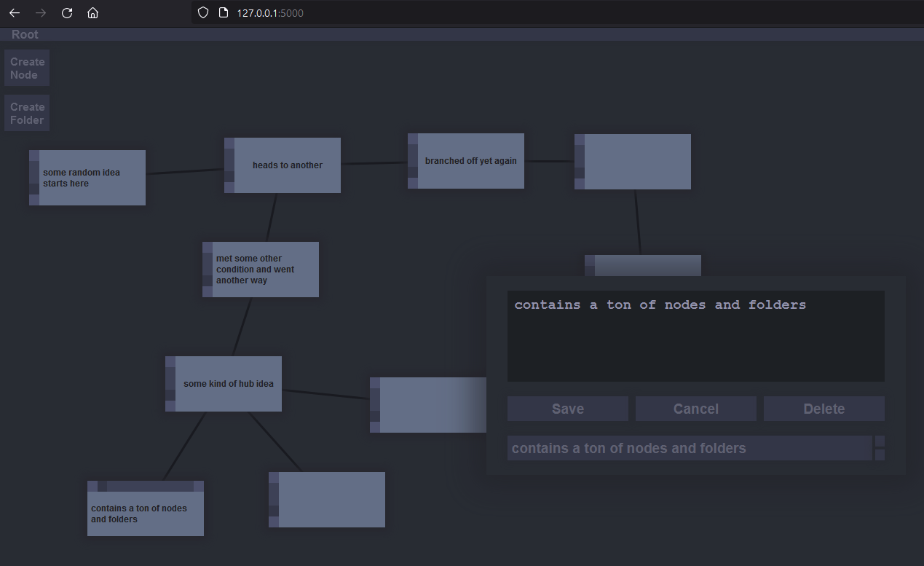
Task: Click the lower small square beside the name field
Action: pos(880,455)
